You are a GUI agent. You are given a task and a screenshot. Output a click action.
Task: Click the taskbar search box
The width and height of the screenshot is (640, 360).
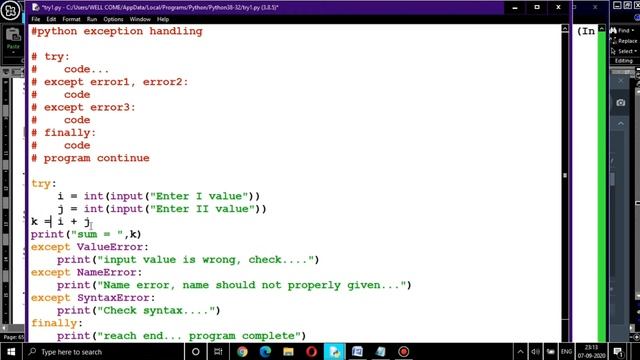pyautogui.click(x=103, y=351)
